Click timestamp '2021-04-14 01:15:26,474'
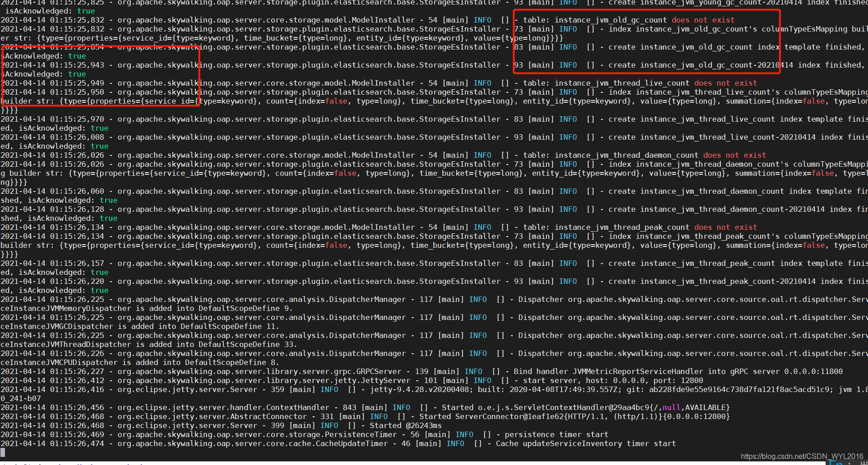 [52, 443]
